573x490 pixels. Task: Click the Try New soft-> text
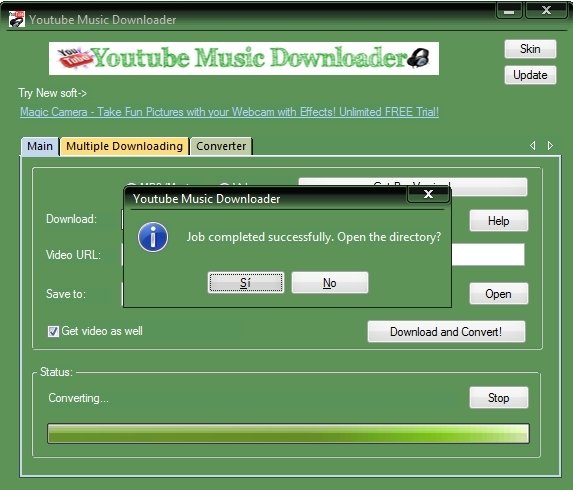[x=53, y=93]
